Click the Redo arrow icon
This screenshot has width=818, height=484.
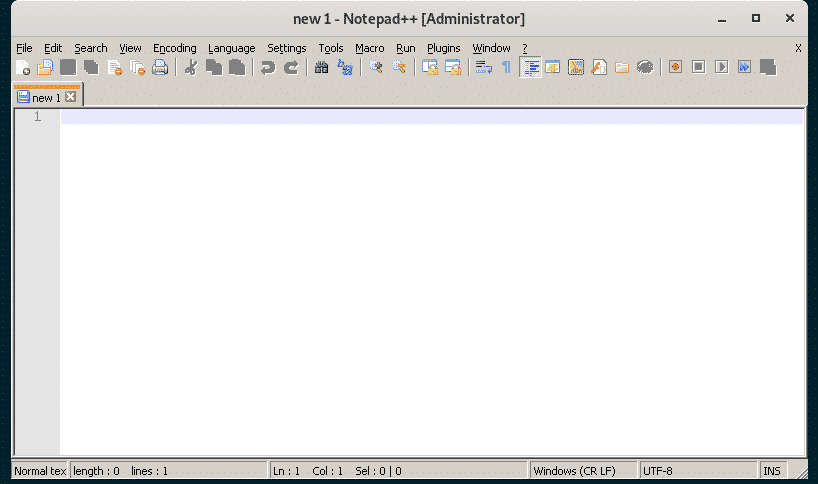click(x=291, y=67)
